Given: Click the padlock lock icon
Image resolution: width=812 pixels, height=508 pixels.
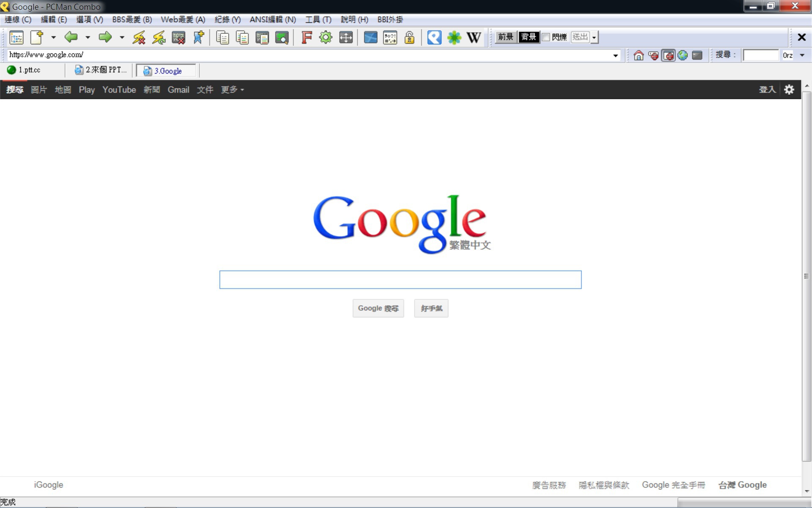Looking at the screenshot, I should 409,38.
